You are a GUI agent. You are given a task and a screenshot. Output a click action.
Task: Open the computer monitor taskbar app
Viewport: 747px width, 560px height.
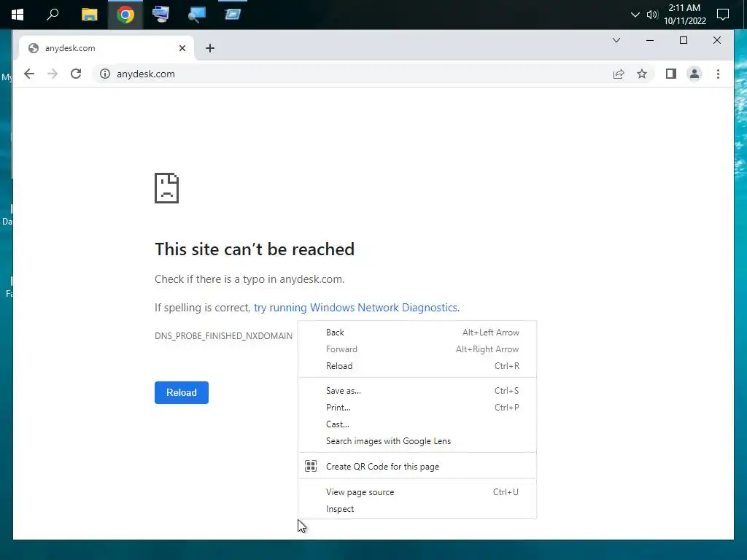pos(160,15)
